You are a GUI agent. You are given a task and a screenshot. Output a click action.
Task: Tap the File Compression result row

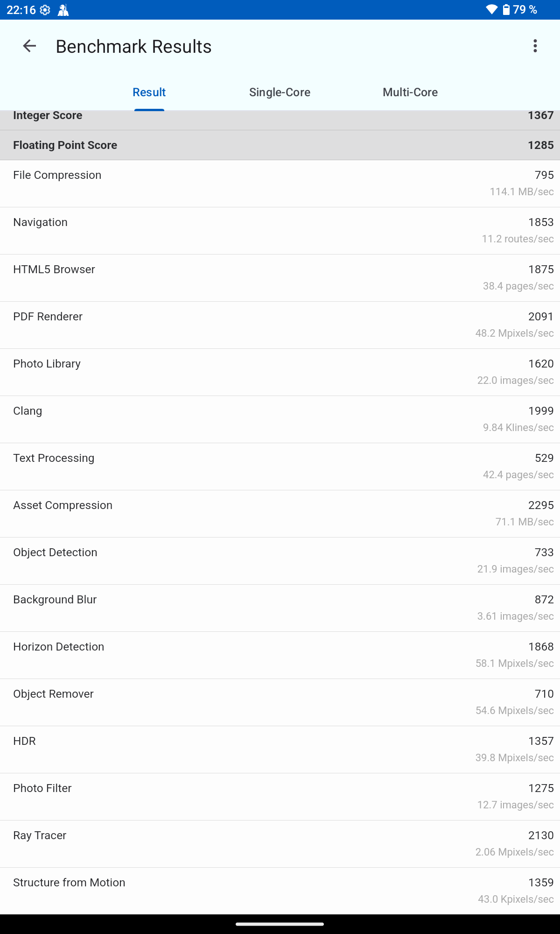(280, 184)
